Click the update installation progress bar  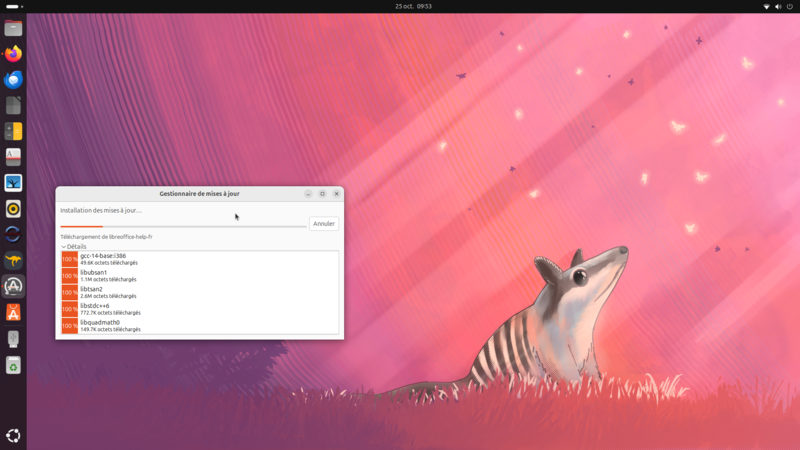pos(183,227)
